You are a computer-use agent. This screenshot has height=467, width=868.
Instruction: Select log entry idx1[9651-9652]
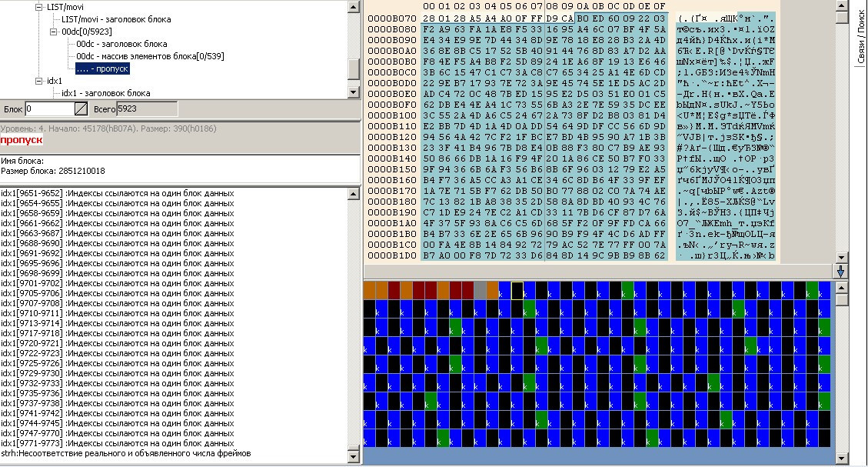[x=117, y=193]
